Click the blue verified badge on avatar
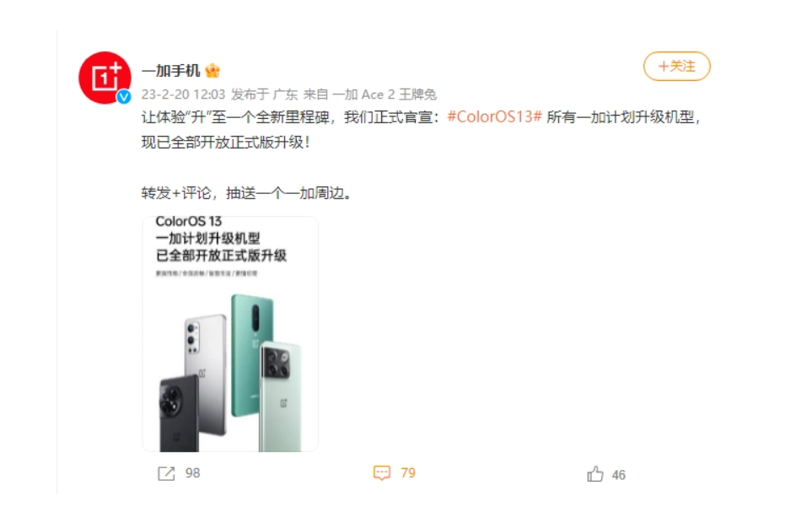The image size is (812, 523). click(x=124, y=96)
